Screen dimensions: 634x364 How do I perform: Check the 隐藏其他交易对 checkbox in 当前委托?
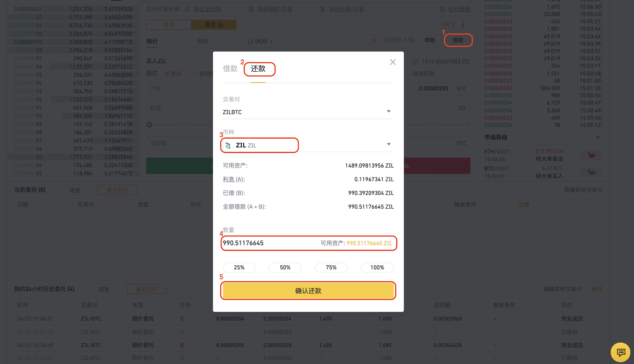(x=558, y=190)
